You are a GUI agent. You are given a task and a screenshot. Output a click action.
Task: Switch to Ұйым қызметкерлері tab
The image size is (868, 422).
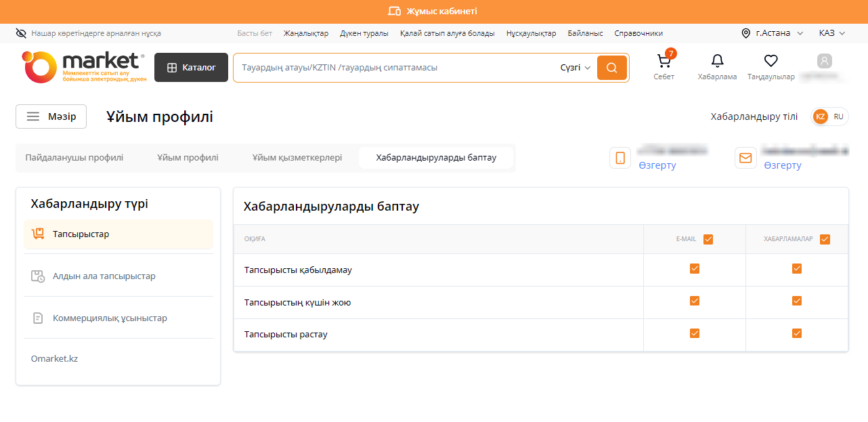(x=297, y=158)
